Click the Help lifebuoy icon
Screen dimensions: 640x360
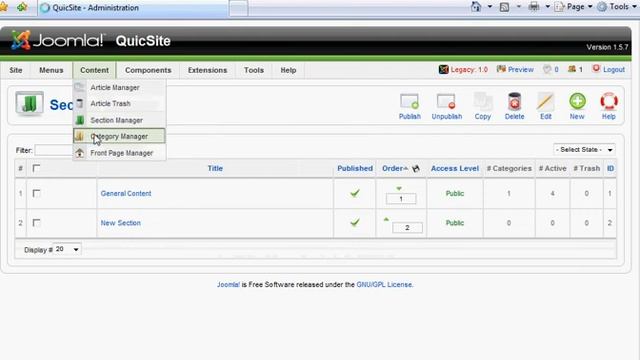[x=609, y=101]
